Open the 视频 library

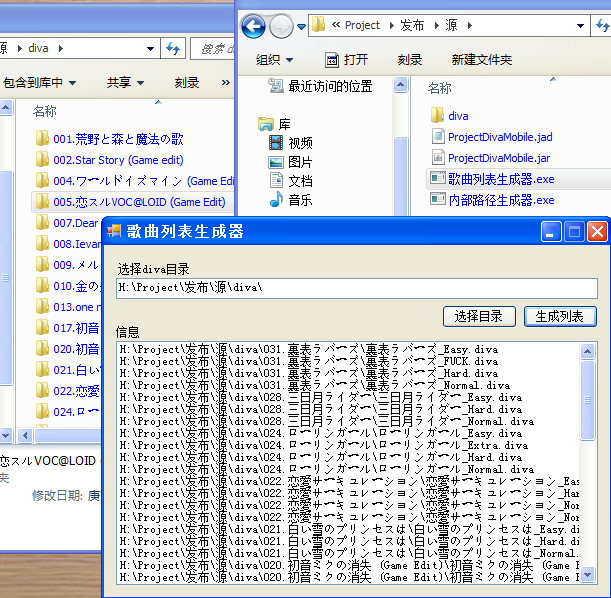pos(290,143)
